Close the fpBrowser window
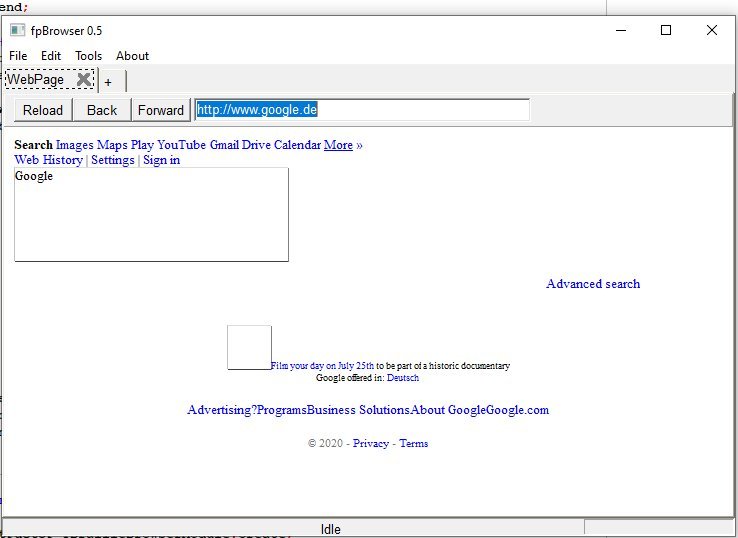 pos(712,31)
